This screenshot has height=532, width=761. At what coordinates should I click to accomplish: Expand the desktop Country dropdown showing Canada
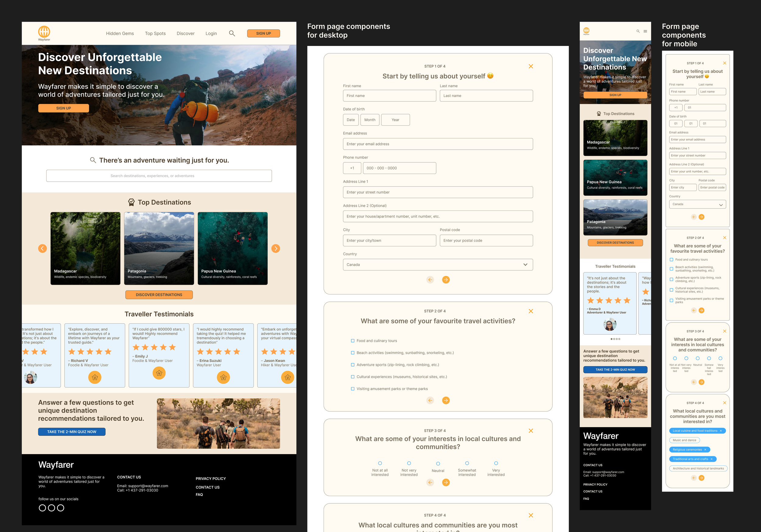[x=437, y=265]
